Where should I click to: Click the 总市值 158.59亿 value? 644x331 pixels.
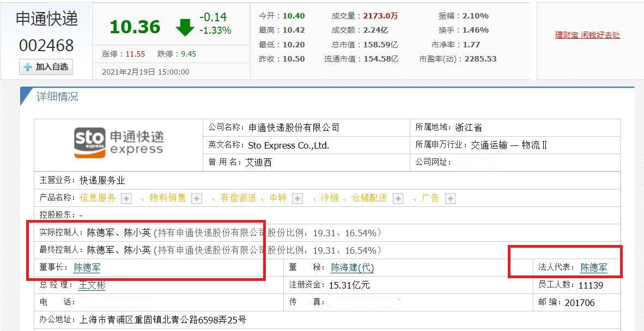pos(381,45)
